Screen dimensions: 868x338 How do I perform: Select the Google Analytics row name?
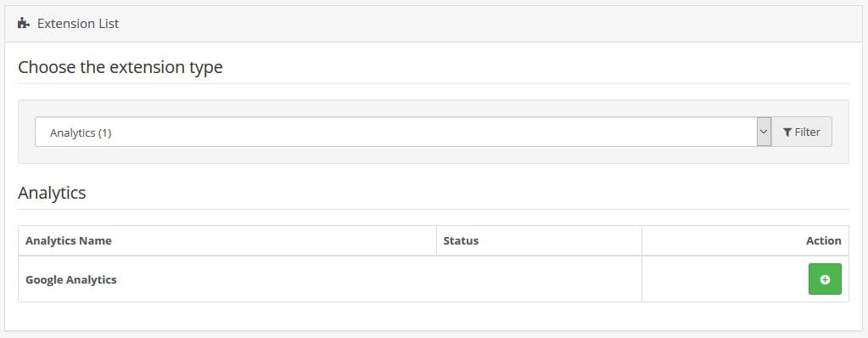click(x=71, y=279)
